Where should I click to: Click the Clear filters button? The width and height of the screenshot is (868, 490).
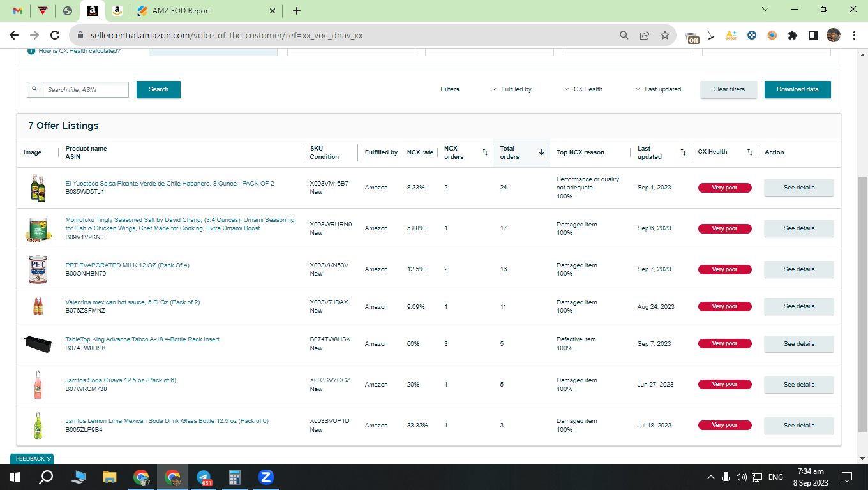pos(729,89)
